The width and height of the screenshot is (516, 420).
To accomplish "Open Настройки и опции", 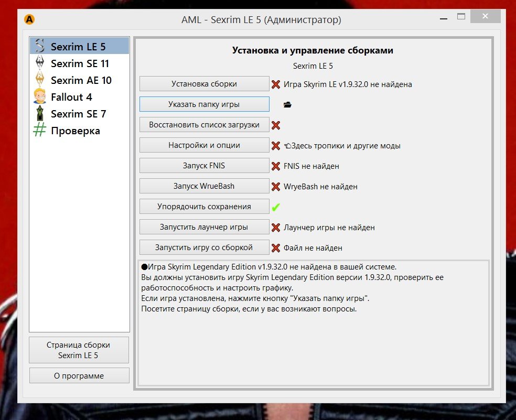I will click(204, 145).
